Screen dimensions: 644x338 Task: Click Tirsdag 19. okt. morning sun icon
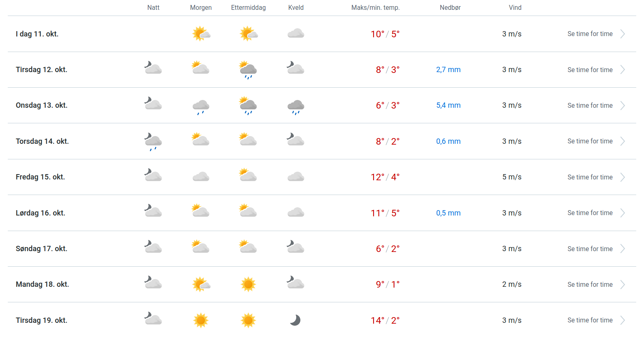coord(201,320)
